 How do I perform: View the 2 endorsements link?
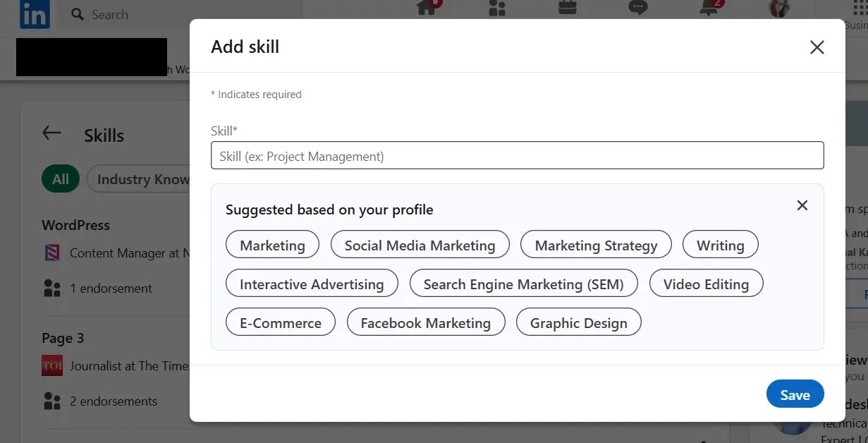click(112, 401)
